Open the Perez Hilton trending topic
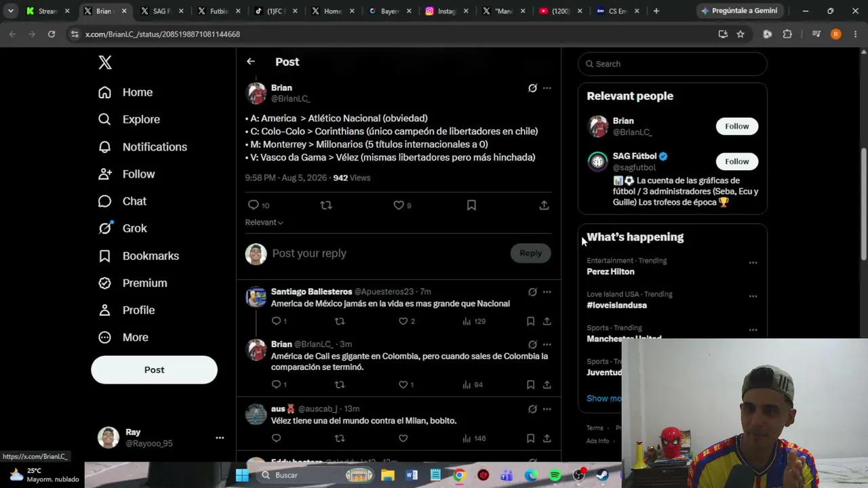868x488 pixels. [x=610, y=272]
